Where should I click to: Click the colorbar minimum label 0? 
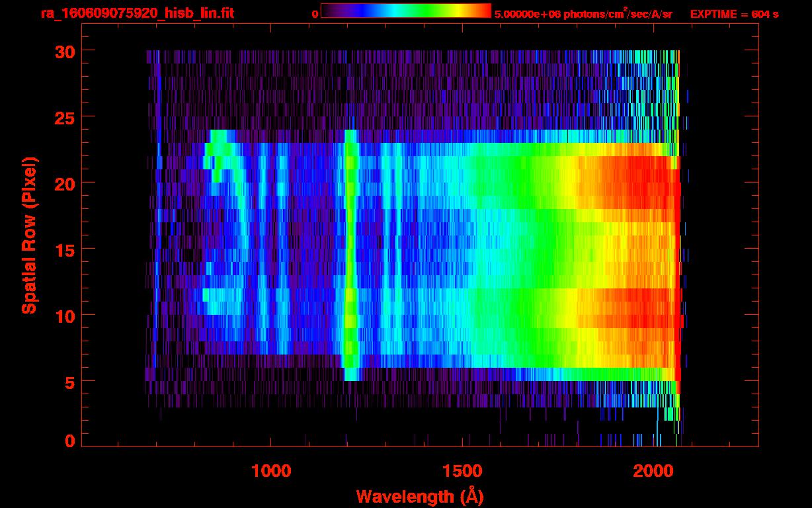tap(315, 14)
